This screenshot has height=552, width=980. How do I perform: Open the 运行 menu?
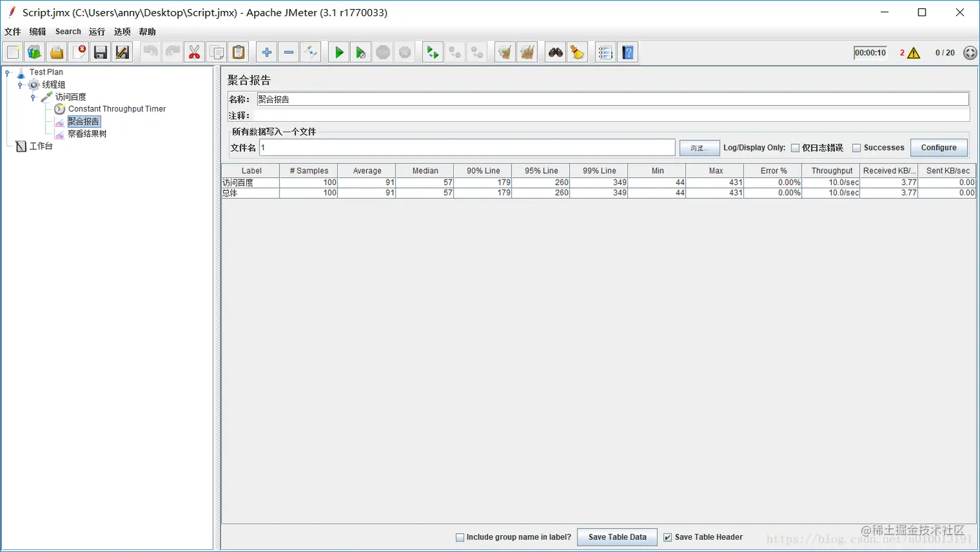point(97,32)
